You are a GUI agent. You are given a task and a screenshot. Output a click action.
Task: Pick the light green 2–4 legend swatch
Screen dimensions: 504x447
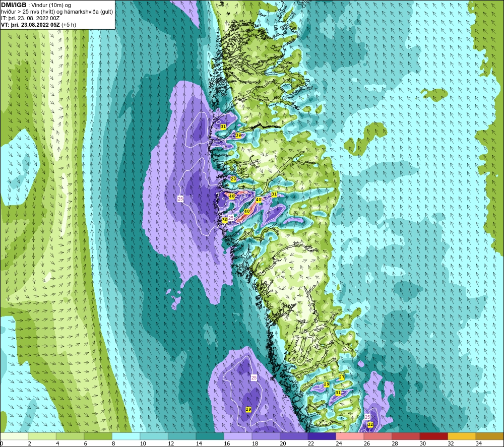coord(42,436)
